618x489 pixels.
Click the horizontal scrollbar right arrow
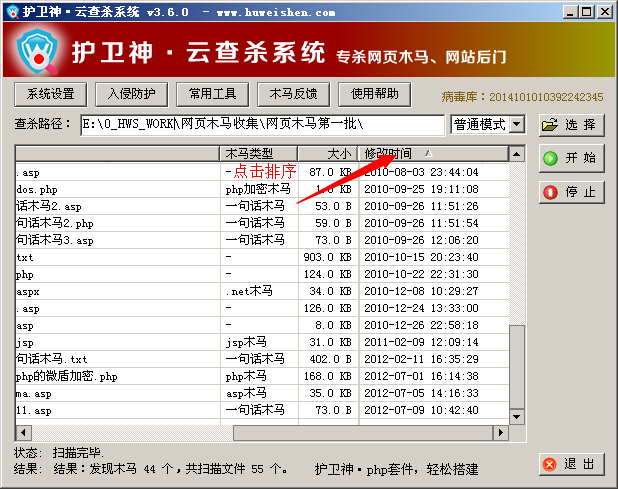(501, 432)
